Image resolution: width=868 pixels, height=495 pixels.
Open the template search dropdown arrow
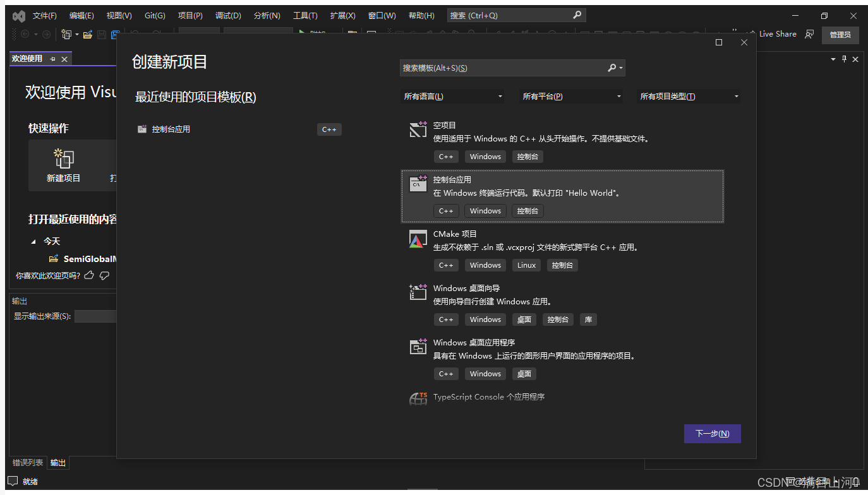pyautogui.click(x=621, y=68)
